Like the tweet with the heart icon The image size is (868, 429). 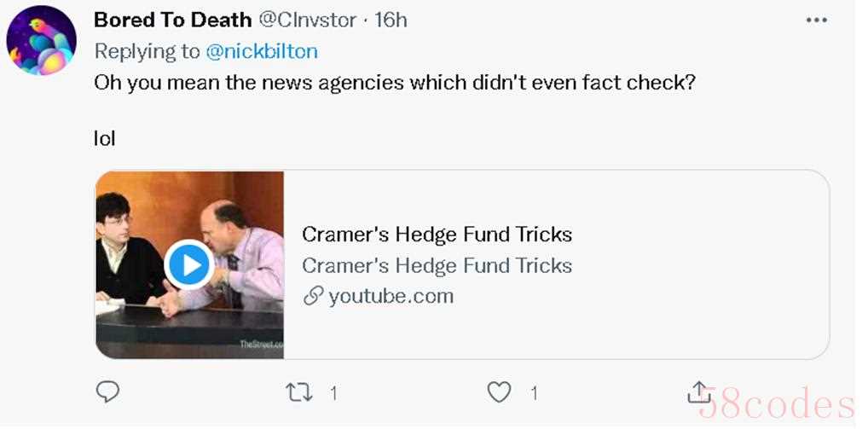[x=499, y=393]
